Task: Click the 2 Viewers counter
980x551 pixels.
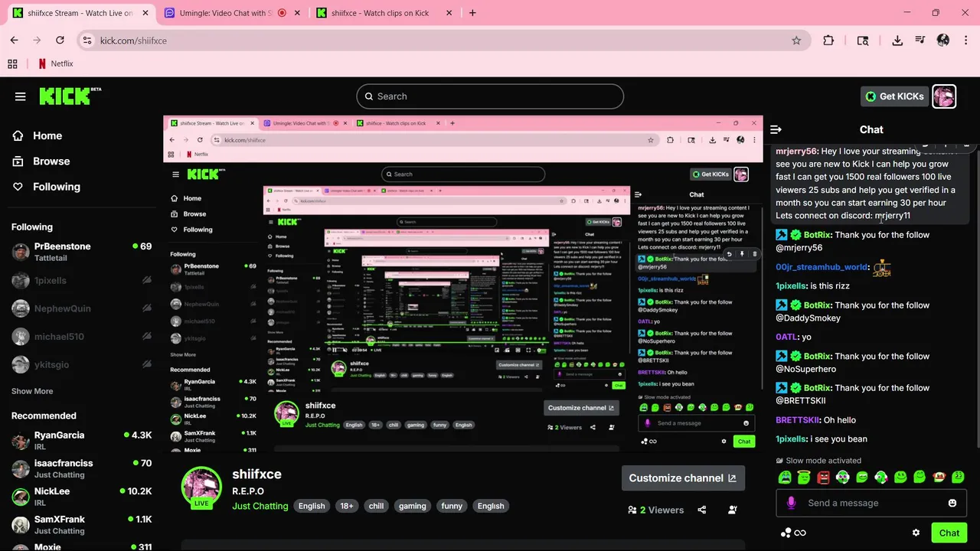Action: [656, 510]
